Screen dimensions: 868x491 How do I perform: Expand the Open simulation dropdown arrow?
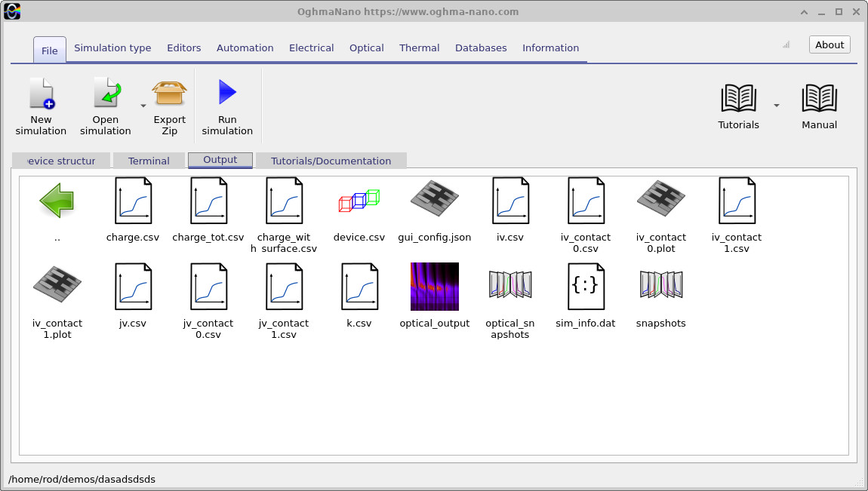(x=143, y=105)
